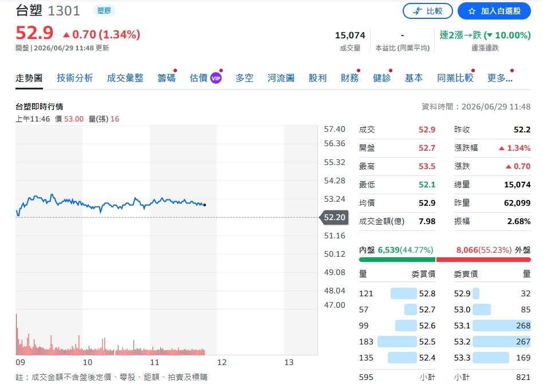Viewport: 543px width, 392px height.
Task: Go to the 股利 tab
Action: 317,78
